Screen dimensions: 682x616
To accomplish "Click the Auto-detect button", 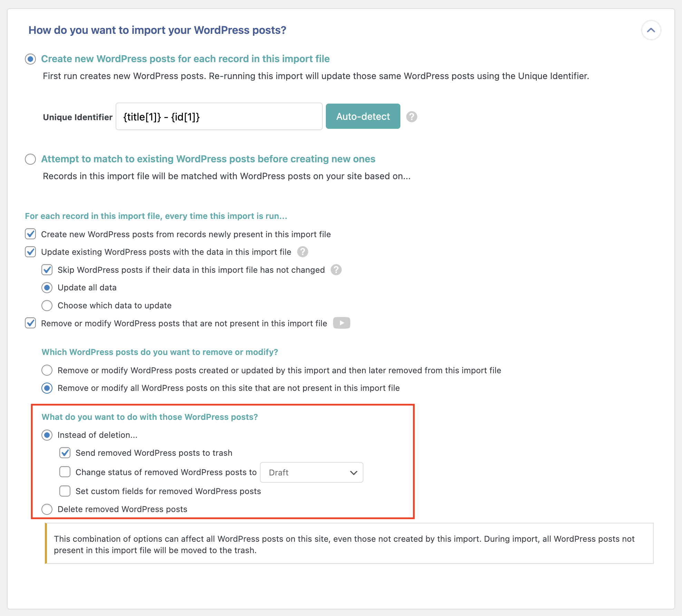I will pos(363,116).
